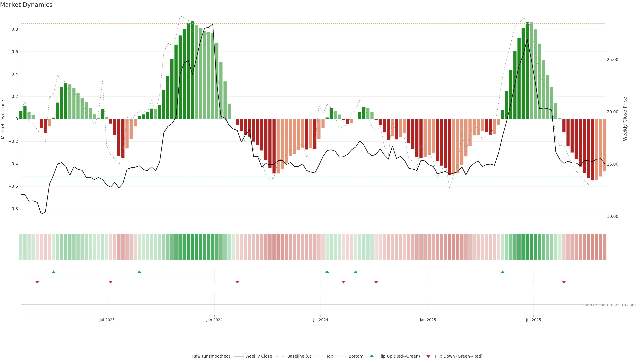Click the red flip-down marker after Jan 2024

click(x=237, y=282)
